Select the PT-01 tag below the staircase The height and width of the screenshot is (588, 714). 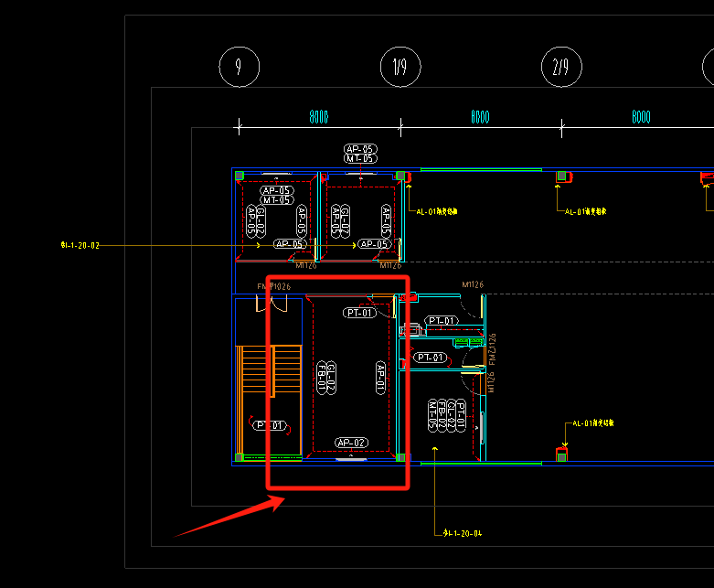271,425
